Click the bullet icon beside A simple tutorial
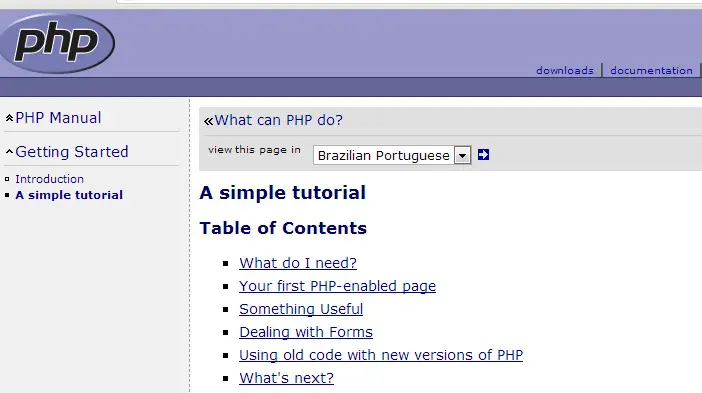Image resolution: width=702 pixels, height=393 pixels. click(x=7, y=195)
